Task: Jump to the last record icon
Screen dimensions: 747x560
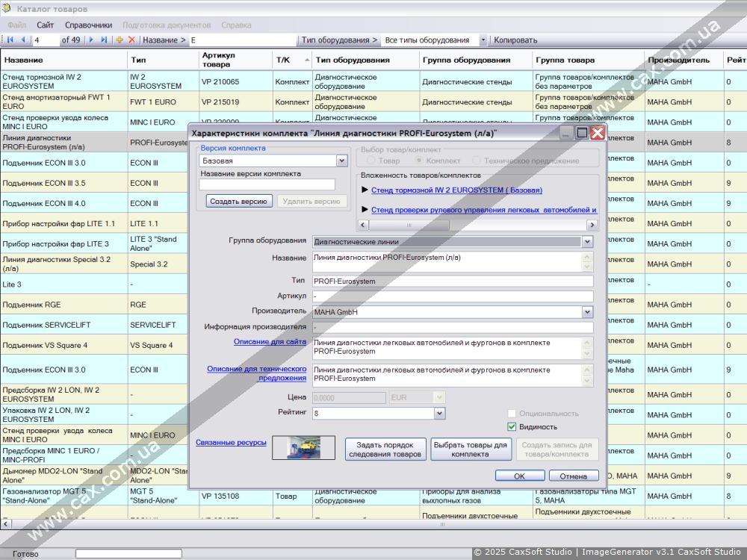Action: pos(103,40)
